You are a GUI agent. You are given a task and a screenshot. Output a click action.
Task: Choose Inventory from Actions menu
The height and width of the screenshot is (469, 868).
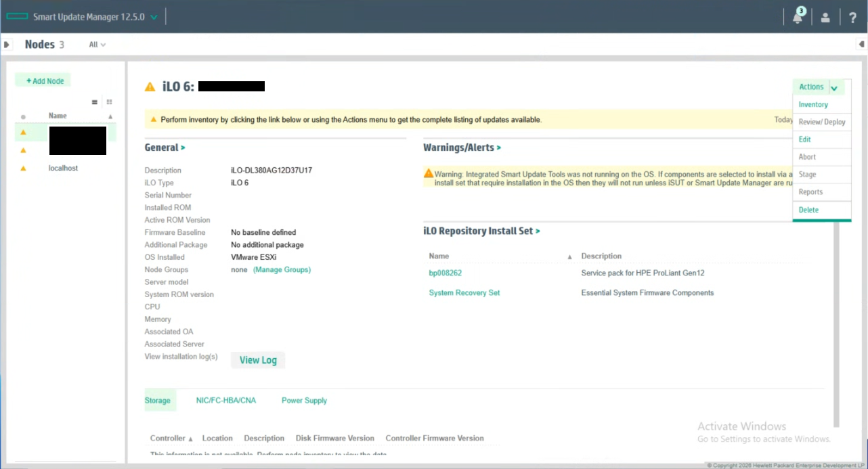point(813,104)
